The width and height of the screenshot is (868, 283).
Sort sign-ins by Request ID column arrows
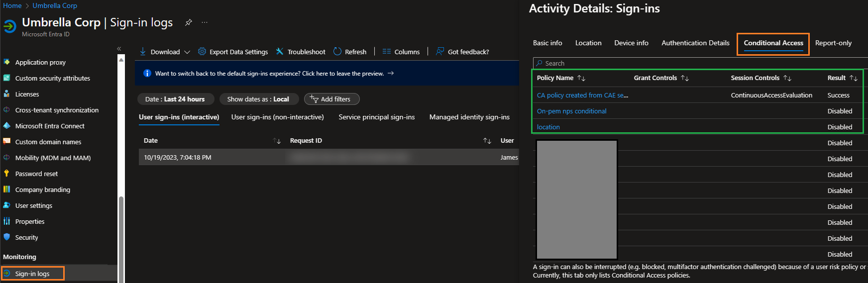487,141
